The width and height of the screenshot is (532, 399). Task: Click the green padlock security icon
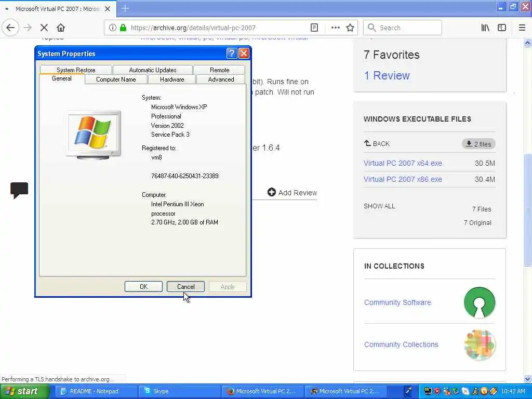(123, 28)
